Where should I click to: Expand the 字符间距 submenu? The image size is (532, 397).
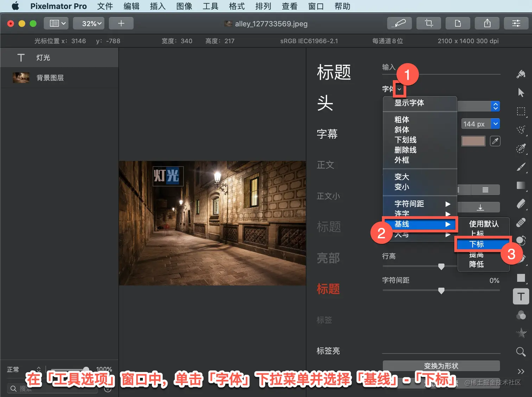420,204
